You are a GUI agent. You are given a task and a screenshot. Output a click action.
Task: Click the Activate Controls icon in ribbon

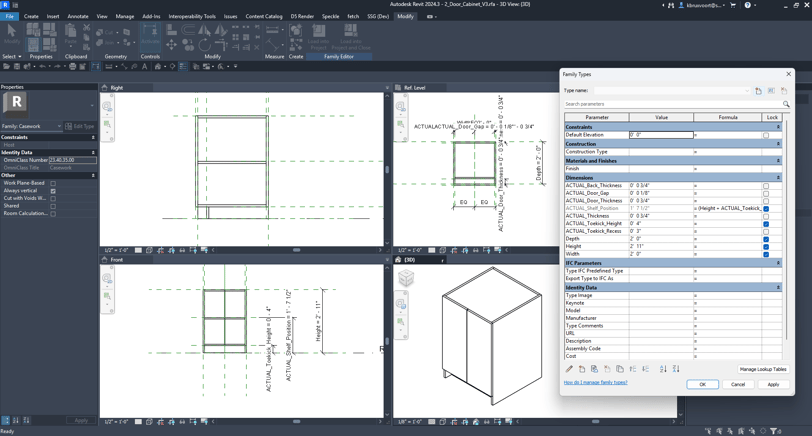point(150,35)
